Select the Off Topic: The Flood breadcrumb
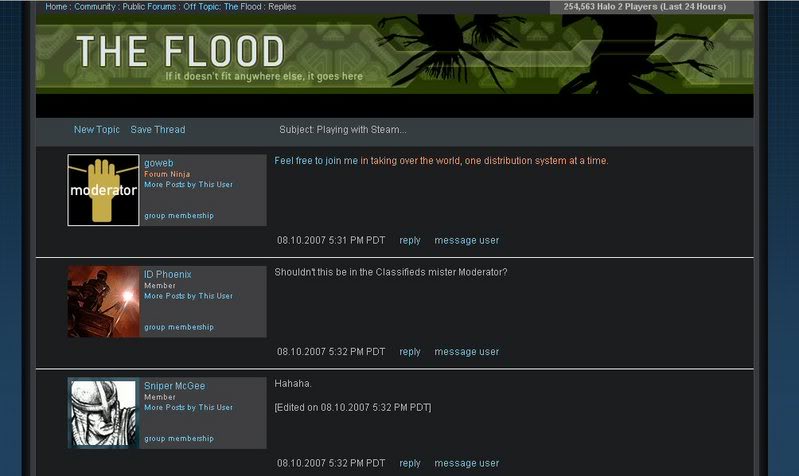 click(x=222, y=7)
